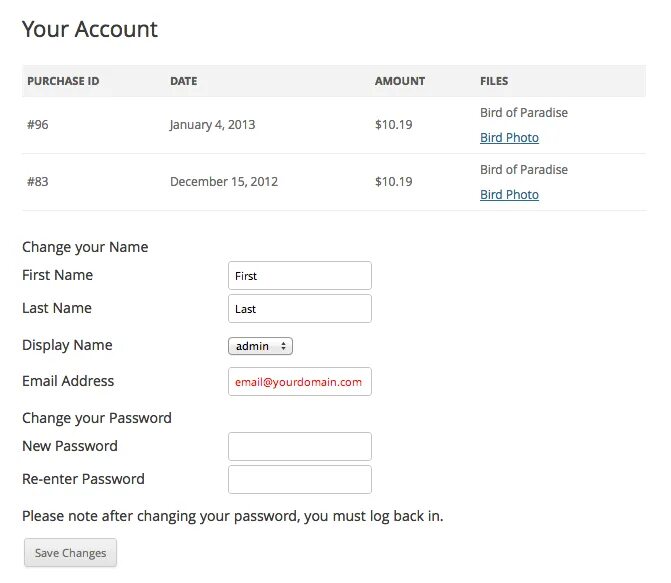This screenshot has width=671, height=583.
Task: Click the January 4, 2013 date cell
Action: point(212,125)
